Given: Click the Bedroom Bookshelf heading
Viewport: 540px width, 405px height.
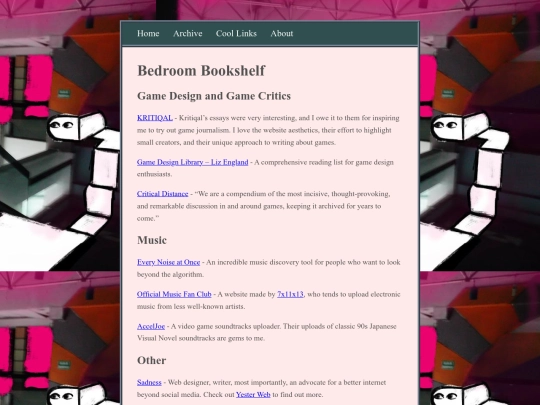Looking at the screenshot, I should [201, 71].
